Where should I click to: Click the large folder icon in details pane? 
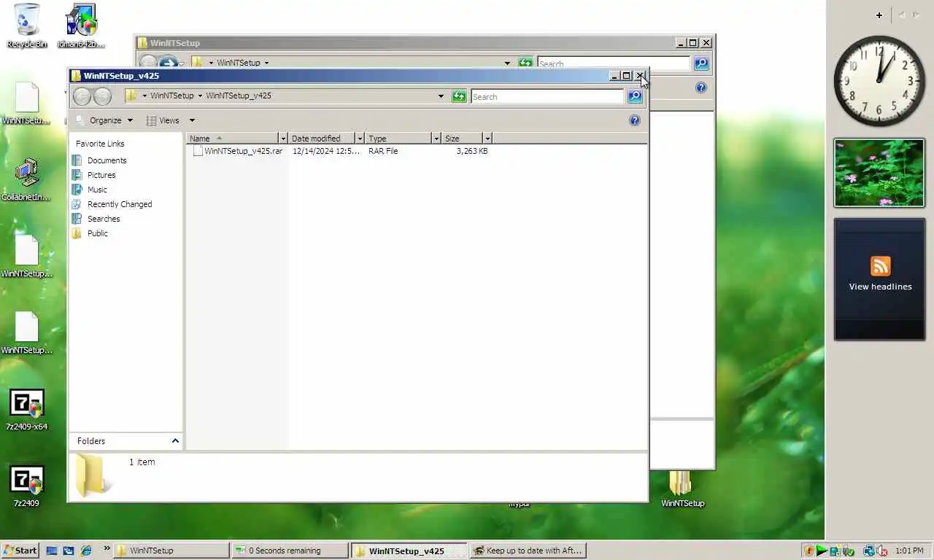pyautogui.click(x=93, y=475)
